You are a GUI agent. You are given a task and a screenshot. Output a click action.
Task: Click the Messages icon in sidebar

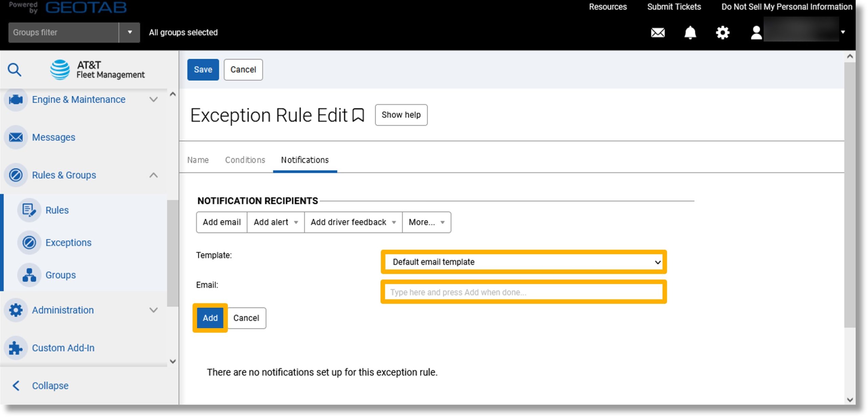(16, 137)
